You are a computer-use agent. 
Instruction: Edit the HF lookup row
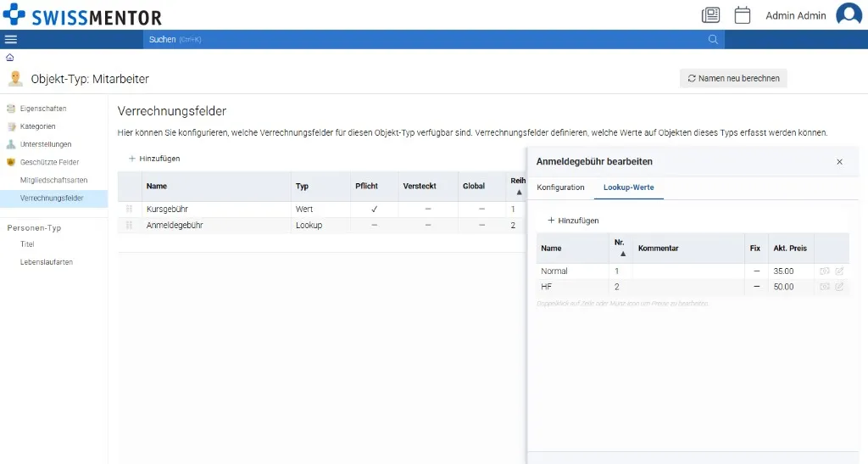839,287
